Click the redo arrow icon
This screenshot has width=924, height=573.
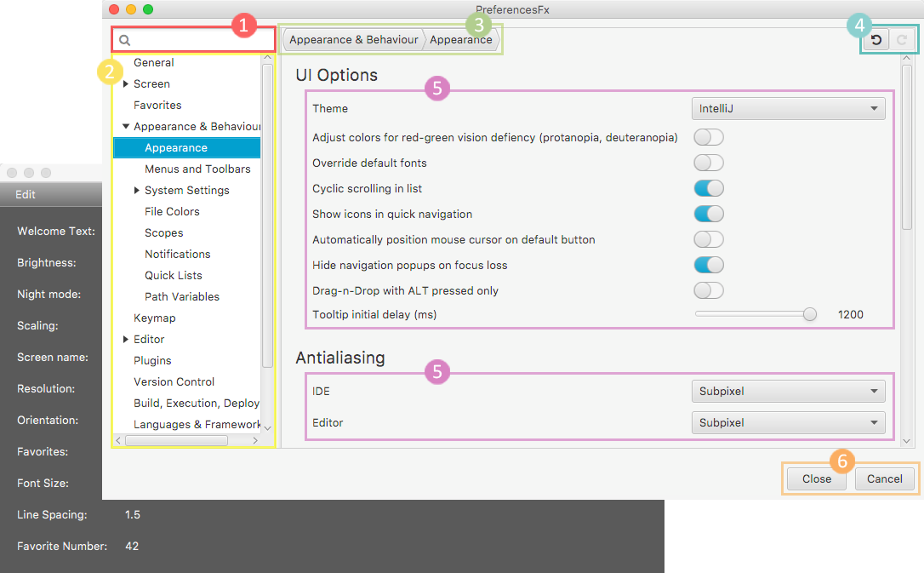click(901, 39)
